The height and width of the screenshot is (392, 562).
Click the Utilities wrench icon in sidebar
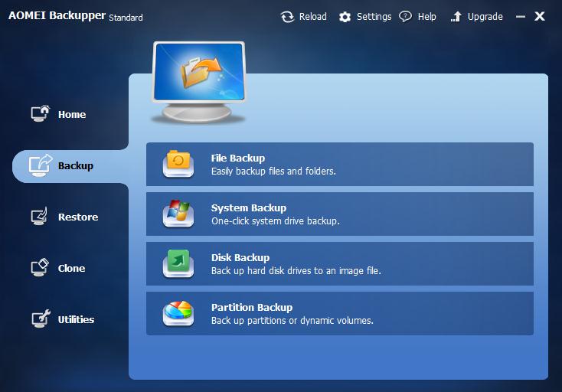pyautogui.click(x=41, y=318)
